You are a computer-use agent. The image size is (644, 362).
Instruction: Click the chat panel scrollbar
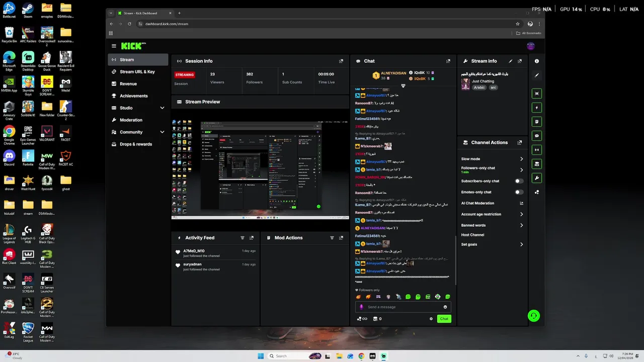pos(456,260)
